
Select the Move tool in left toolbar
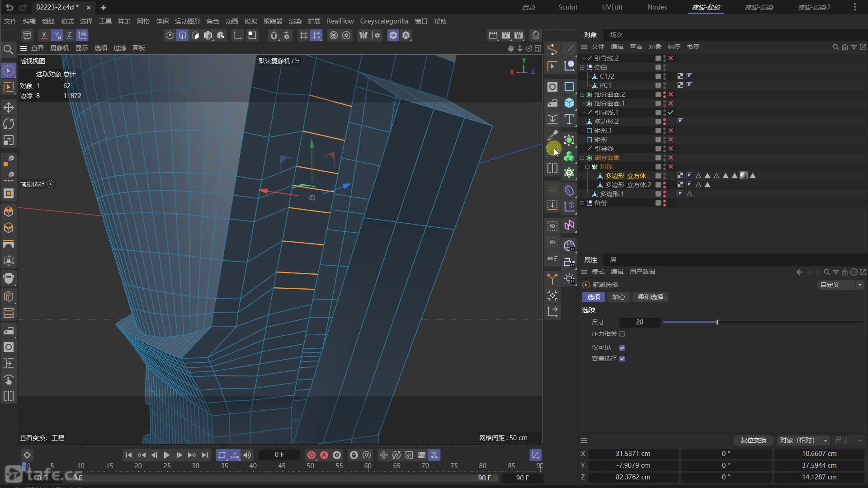click(x=9, y=108)
